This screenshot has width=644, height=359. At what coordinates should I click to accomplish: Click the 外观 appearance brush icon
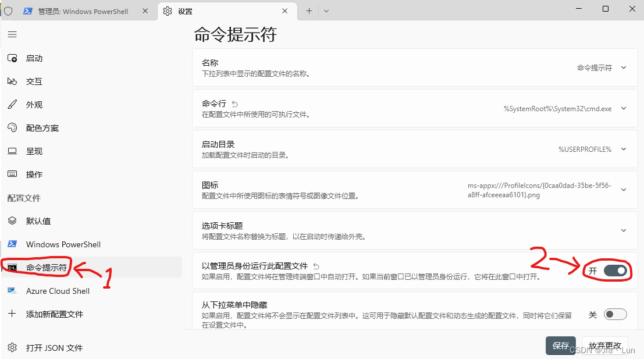click(x=12, y=104)
